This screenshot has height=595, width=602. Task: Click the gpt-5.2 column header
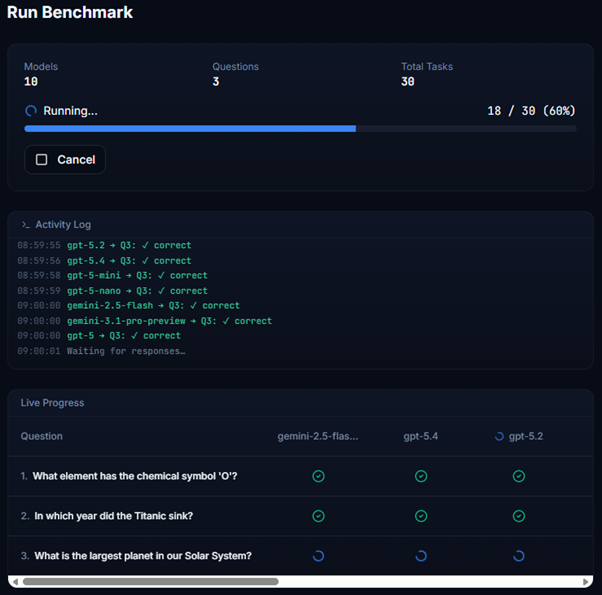[526, 436]
